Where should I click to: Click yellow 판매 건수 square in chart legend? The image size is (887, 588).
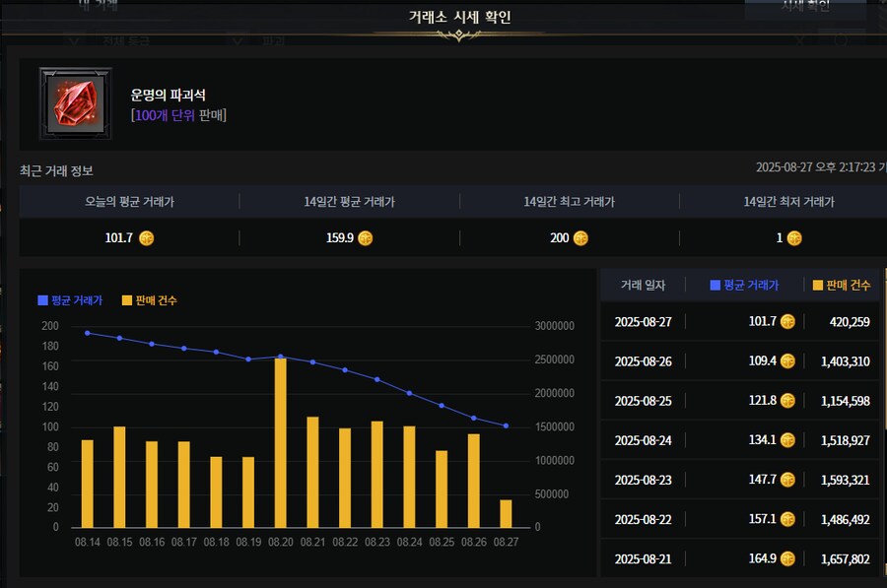click(x=127, y=300)
